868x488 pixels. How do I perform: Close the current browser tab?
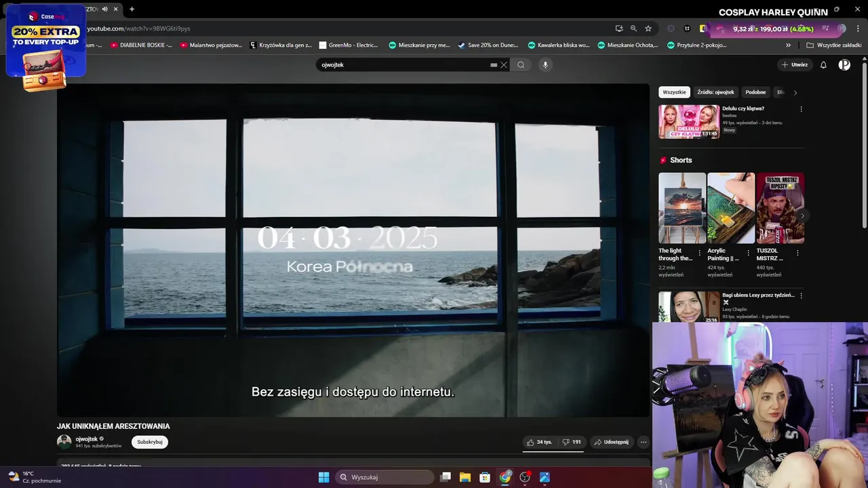pos(116,9)
